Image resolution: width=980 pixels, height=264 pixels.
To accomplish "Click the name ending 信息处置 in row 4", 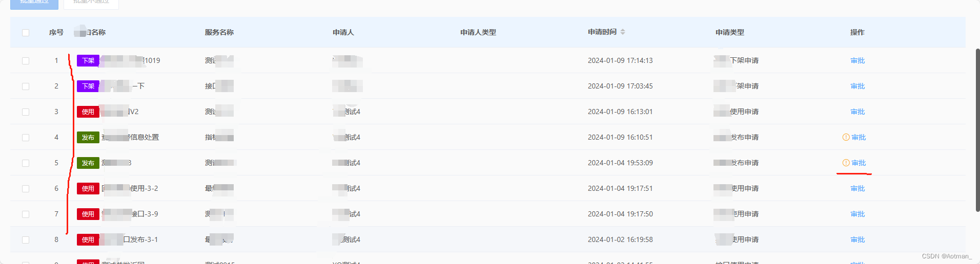I will click(130, 137).
